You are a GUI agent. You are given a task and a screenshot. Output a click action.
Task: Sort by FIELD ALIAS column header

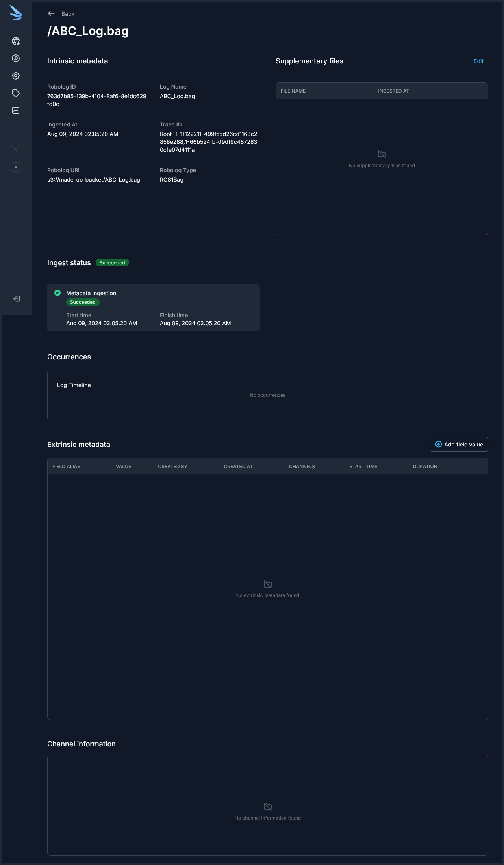tap(66, 467)
